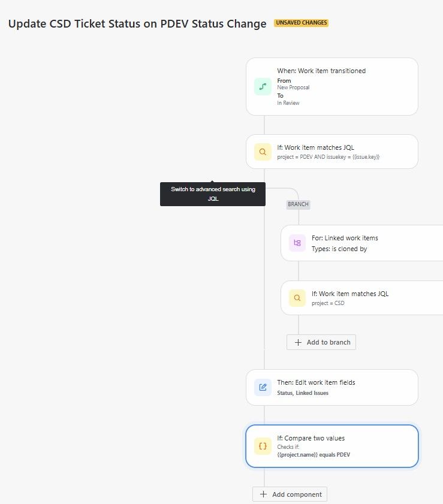
Task: Click the curly braces compare values icon
Action: [x=263, y=446]
